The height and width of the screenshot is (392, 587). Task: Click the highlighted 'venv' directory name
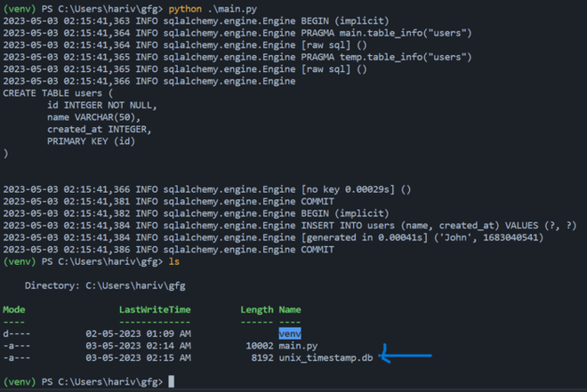coord(290,333)
